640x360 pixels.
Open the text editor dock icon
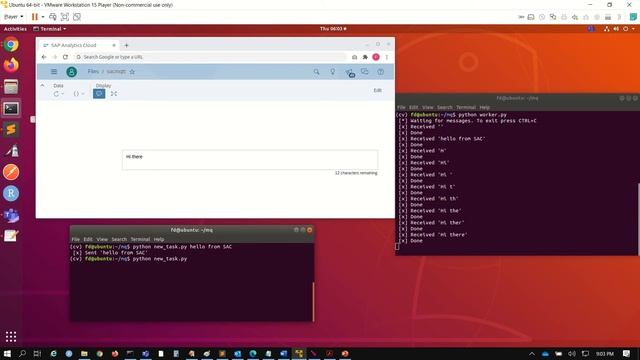click(11, 236)
